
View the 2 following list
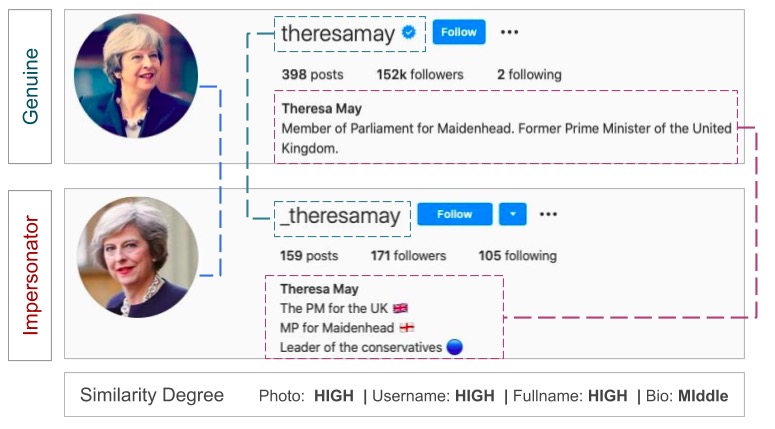click(x=529, y=75)
